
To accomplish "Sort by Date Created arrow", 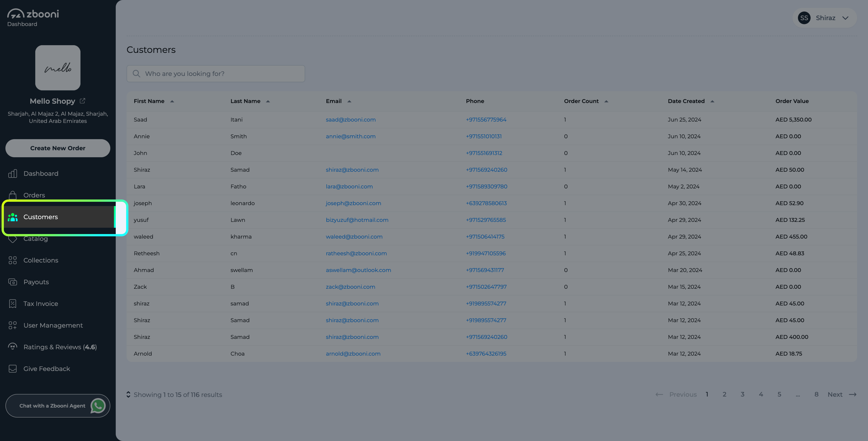I will click(x=712, y=101).
